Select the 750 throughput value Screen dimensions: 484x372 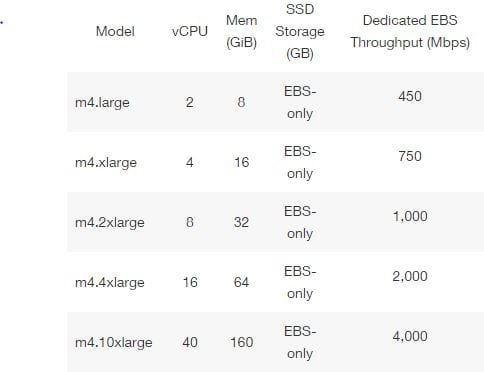click(x=410, y=156)
